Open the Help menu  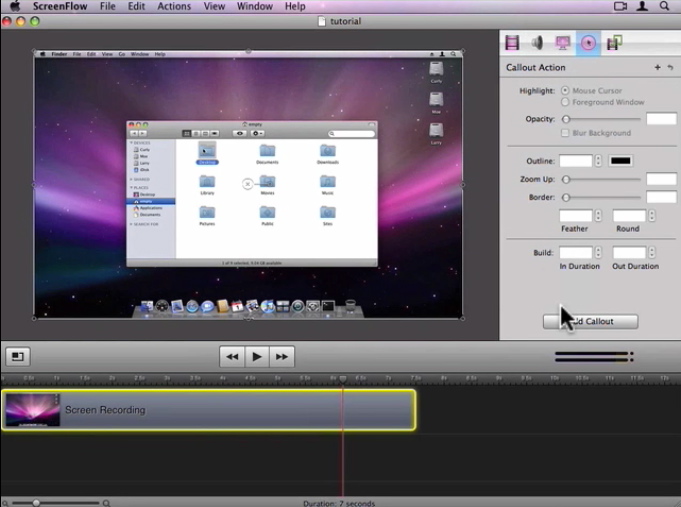coord(295,6)
